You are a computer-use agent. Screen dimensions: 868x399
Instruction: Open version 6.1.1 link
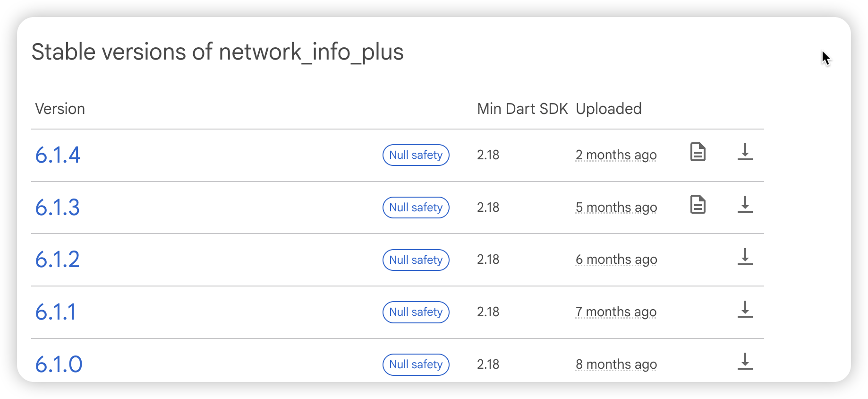[56, 312]
